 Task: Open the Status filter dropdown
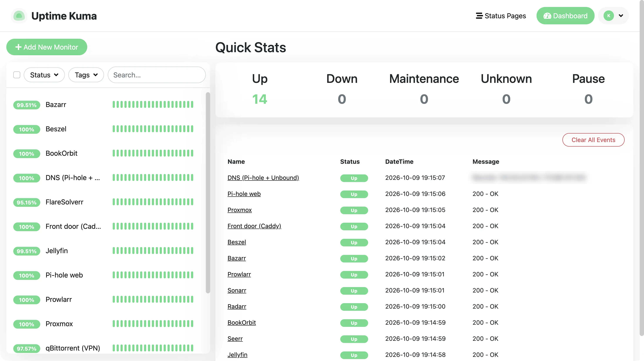44,75
